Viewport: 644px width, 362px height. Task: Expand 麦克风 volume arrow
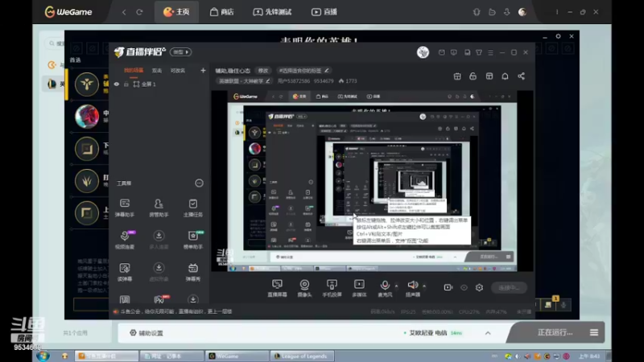click(x=396, y=286)
